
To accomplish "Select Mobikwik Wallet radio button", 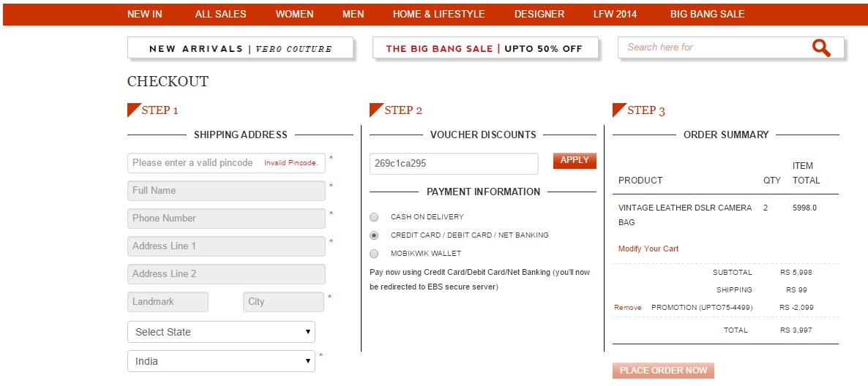I will coord(374,254).
